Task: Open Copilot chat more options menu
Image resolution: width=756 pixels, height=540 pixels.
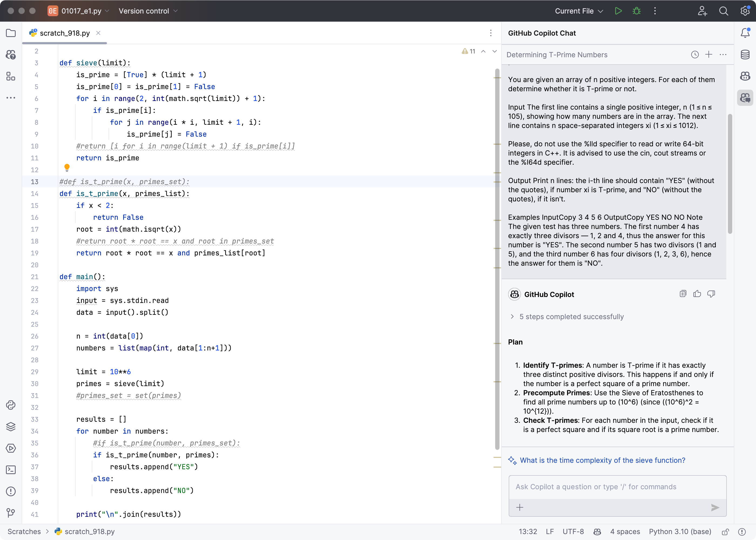Action: point(723,55)
